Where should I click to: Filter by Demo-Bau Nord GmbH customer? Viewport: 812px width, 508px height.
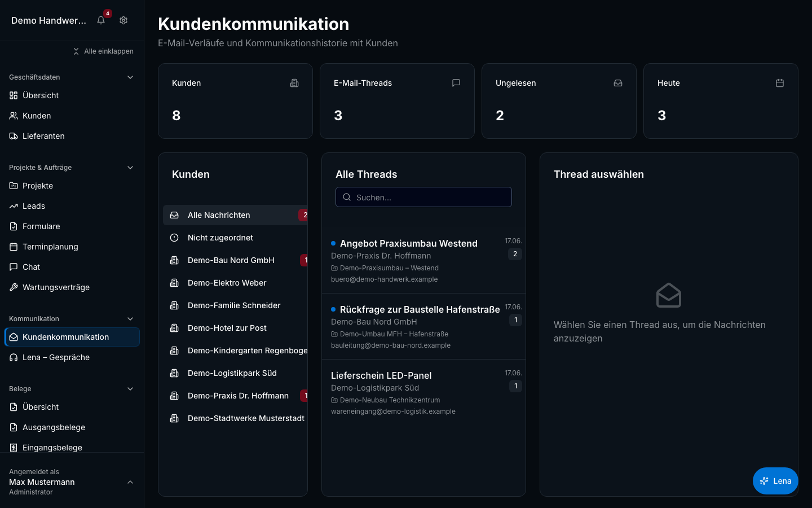pyautogui.click(x=235, y=260)
